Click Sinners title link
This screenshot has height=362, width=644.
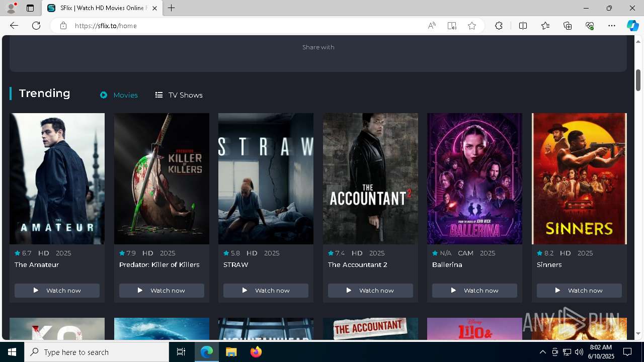click(x=549, y=264)
